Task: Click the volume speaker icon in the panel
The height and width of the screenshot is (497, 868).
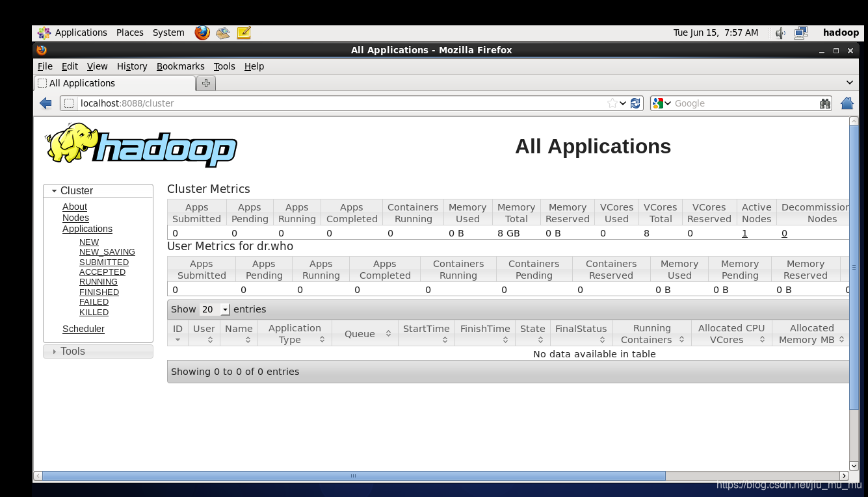Action: coord(780,32)
